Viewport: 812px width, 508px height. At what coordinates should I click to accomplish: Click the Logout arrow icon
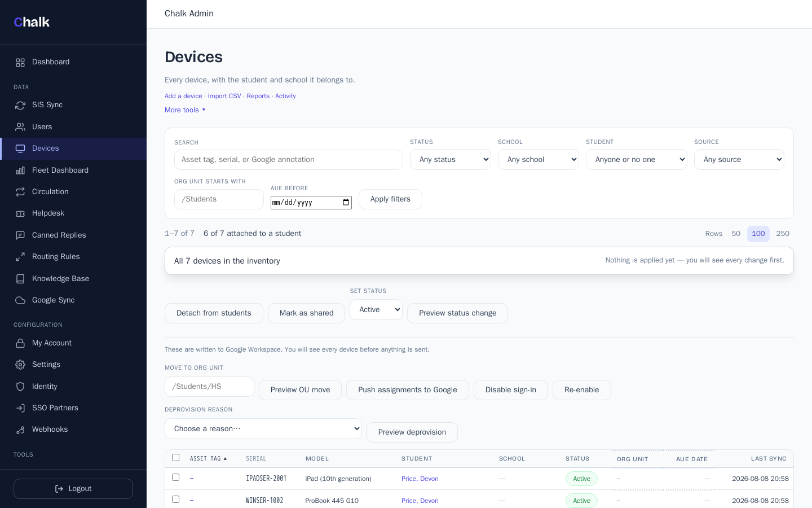pyautogui.click(x=59, y=489)
